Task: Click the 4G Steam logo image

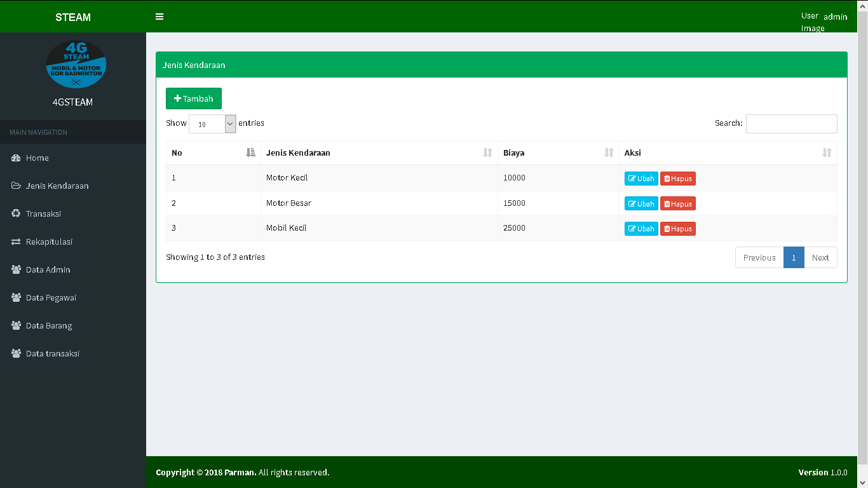Action: (x=76, y=64)
